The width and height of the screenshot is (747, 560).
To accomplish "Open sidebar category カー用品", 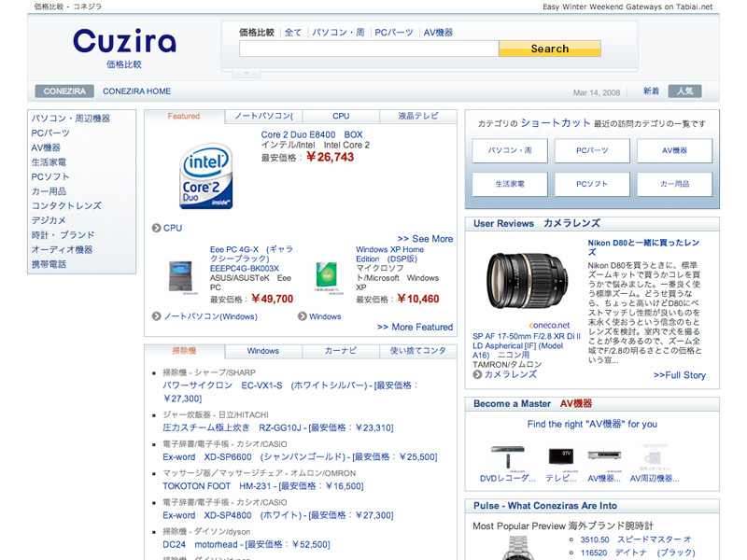I will (49, 191).
